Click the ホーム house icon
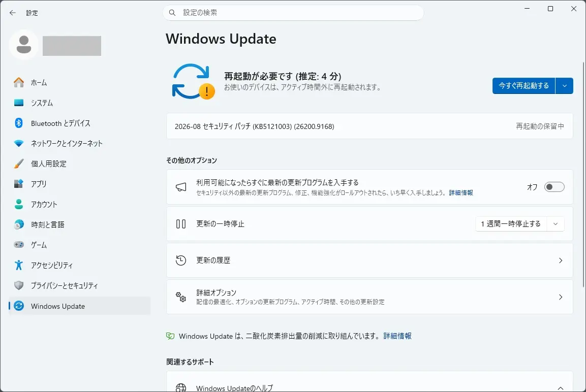 click(x=19, y=82)
